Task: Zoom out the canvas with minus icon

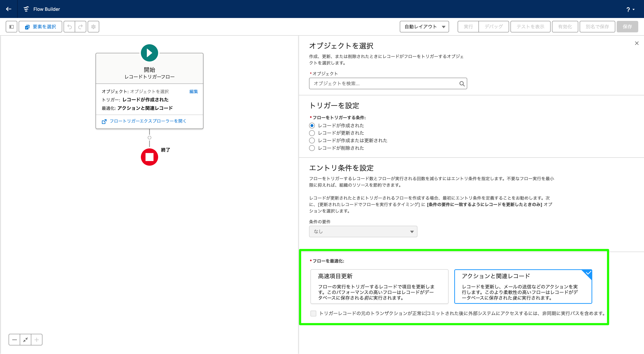Action: pos(14,339)
